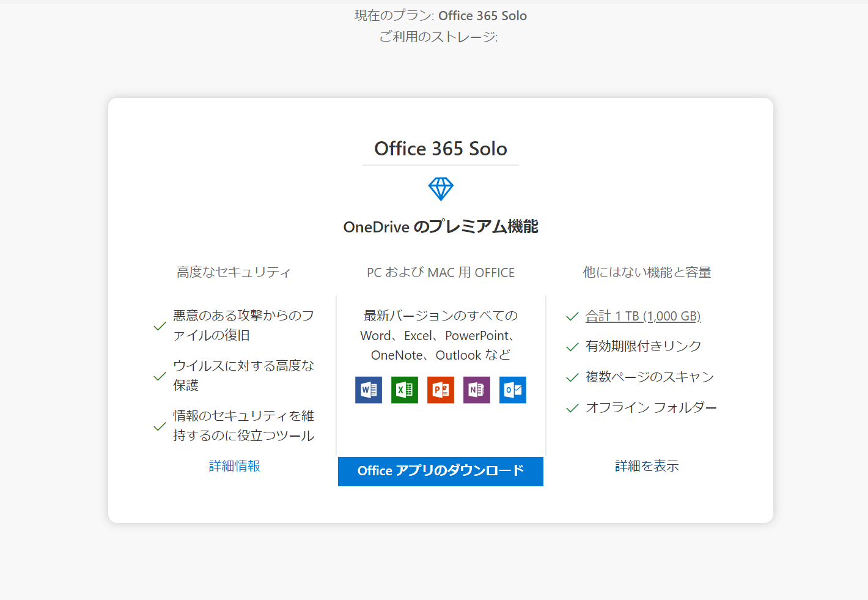The height and width of the screenshot is (600, 868).
Task: Click the 現在のプラン: Office 365 Solo line
Action: pos(441,16)
